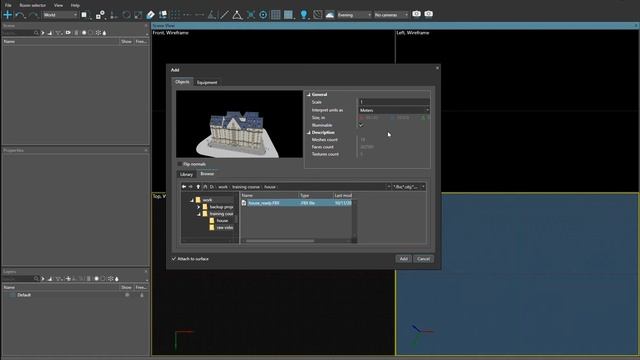The width and height of the screenshot is (640, 360).
Task: Click the blue plus Add object icon
Action: tap(7, 15)
